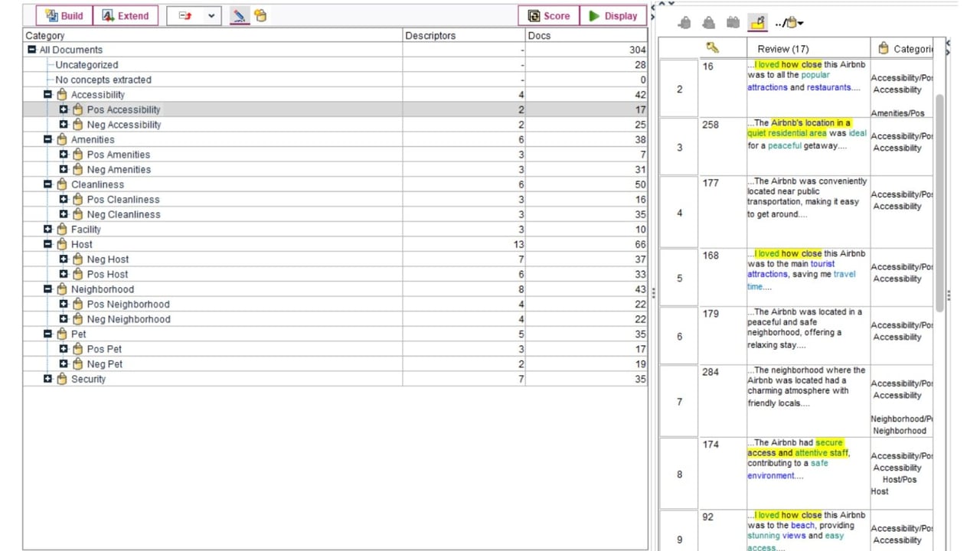Expand the Neg Host node

click(x=64, y=259)
